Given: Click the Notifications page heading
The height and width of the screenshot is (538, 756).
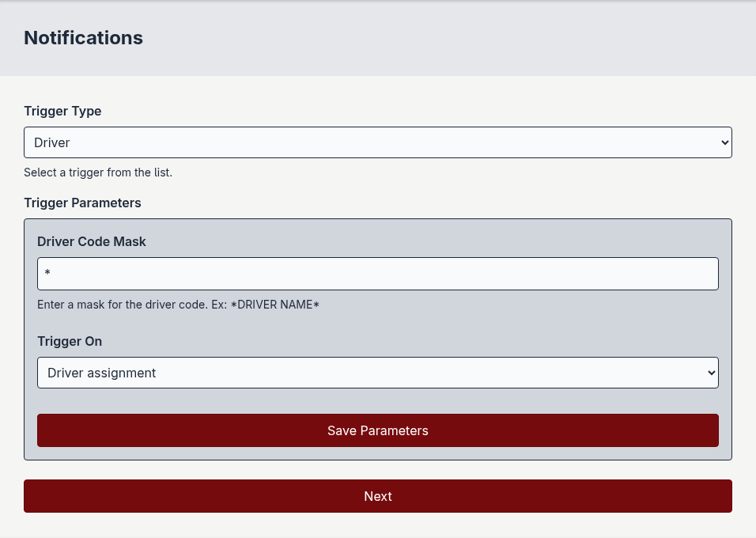Looking at the screenshot, I should (83, 37).
